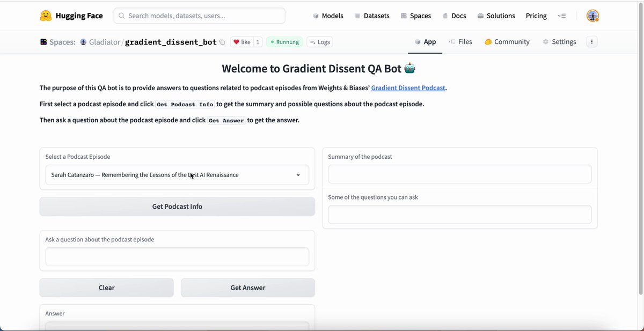Click the Running status badge
644x331 pixels.
click(x=284, y=42)
